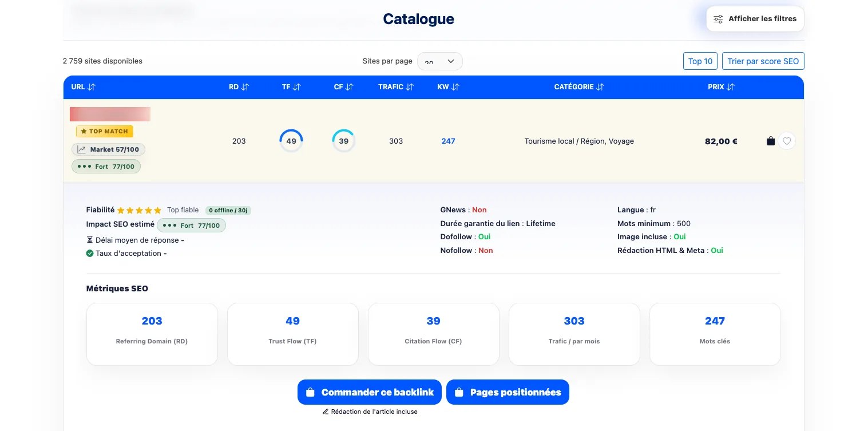Favorite the site with heart icon
This screenshot has height=431, width=868.
click(787, 141)
